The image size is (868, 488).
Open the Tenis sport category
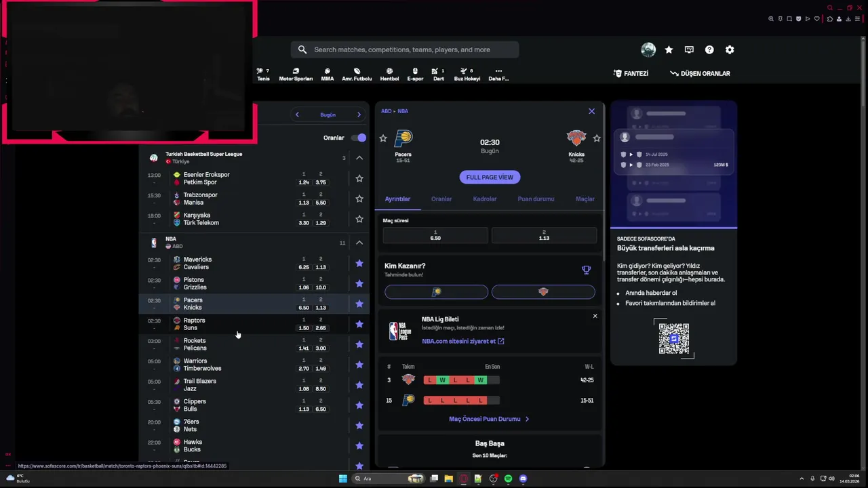coord(263,74)
